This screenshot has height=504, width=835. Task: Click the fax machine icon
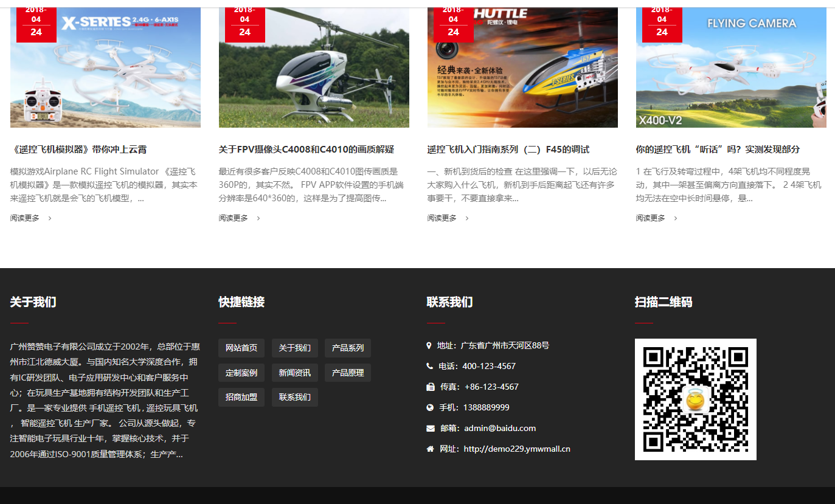tap(431, 387)
